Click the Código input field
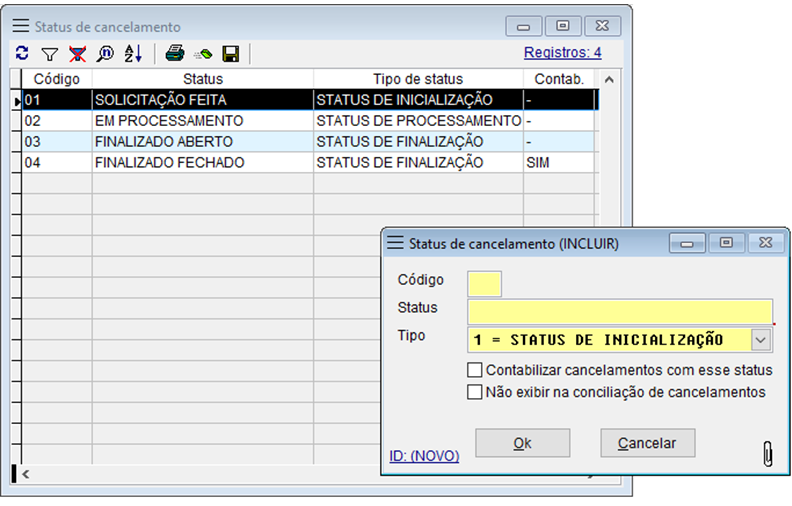Screen dimensions: 792x506 pyautogui.click(x=485, y=284)
